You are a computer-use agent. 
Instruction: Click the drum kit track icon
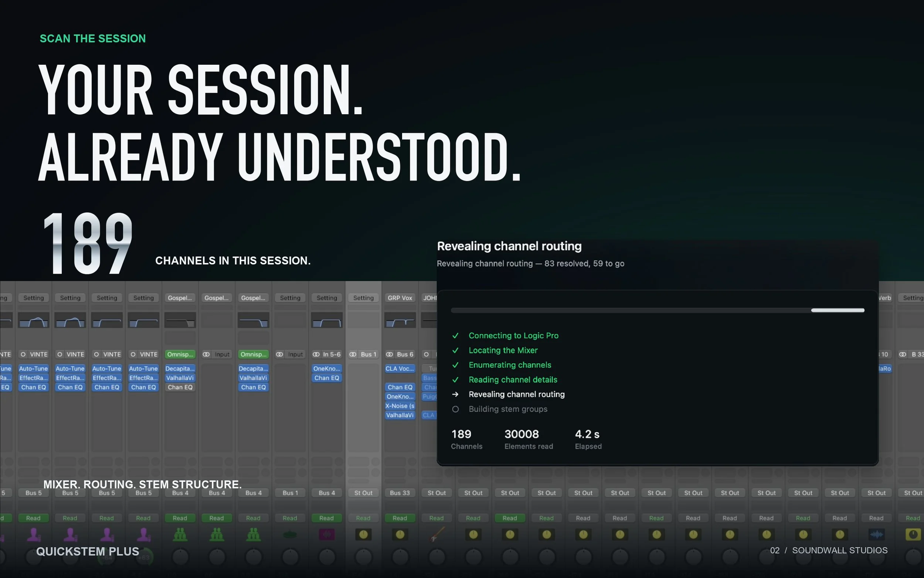tap(290, 534)
